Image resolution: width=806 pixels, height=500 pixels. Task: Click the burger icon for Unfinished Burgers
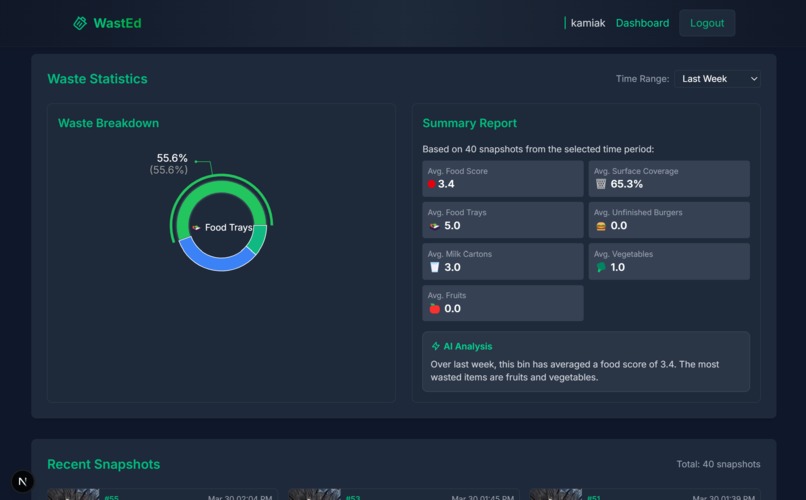pyautogui.click(x=600, y=226)
